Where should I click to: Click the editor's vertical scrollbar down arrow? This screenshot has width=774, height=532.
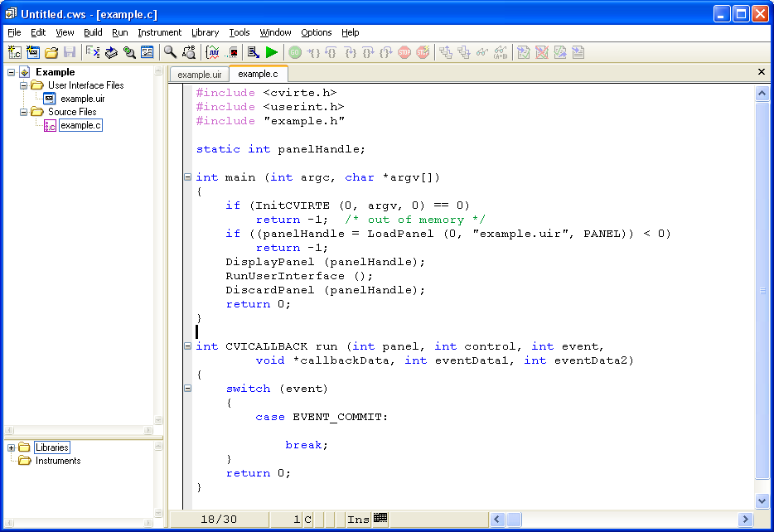pos(762,500)
